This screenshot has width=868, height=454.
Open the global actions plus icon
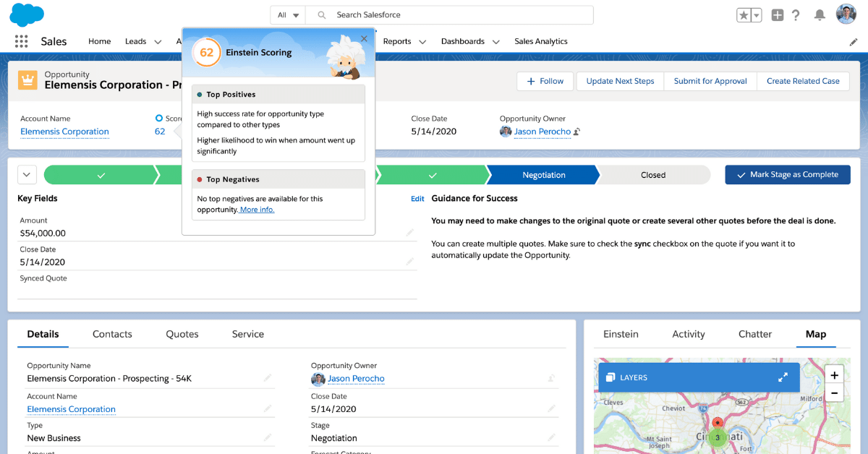click(778, 15)
